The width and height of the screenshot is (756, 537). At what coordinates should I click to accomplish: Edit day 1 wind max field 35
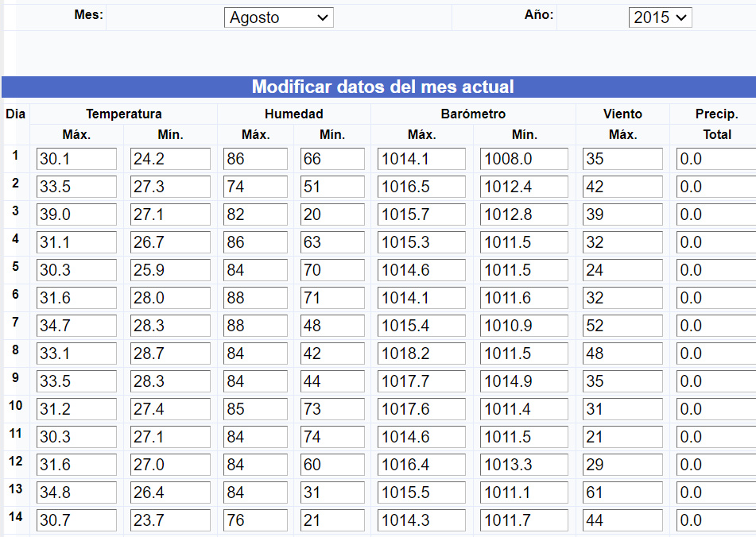622,159
